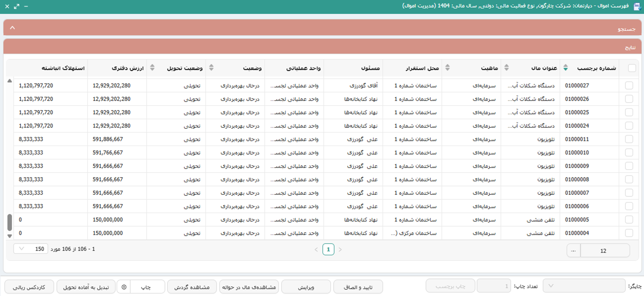Go to the next page arrow
Screen dimensions: 644x296
340,250
